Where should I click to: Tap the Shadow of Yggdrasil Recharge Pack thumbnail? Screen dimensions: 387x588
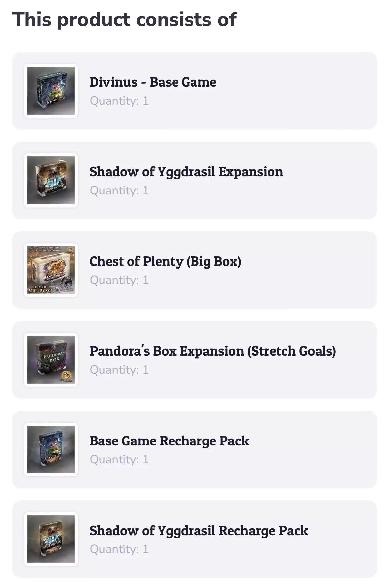pos(51,539)
